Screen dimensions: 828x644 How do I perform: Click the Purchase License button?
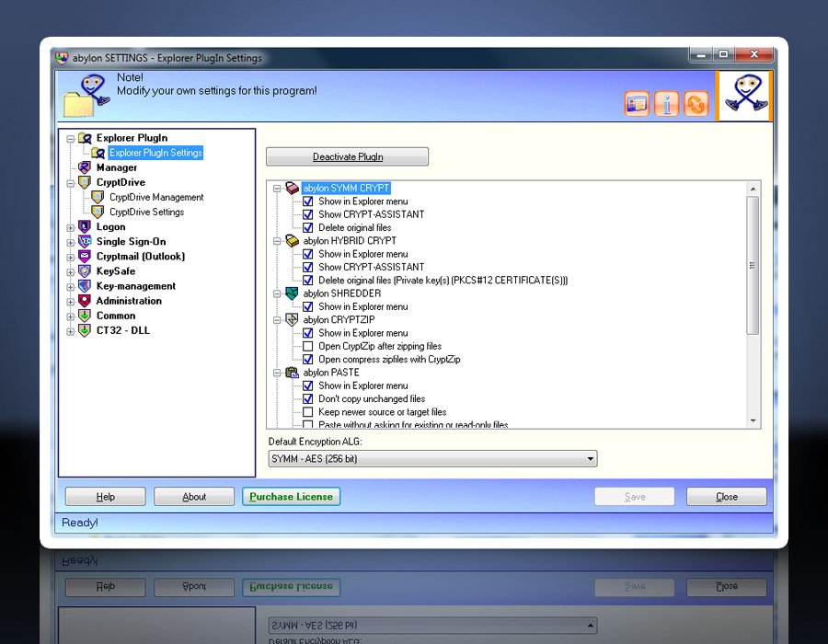[x=291, y=497]
